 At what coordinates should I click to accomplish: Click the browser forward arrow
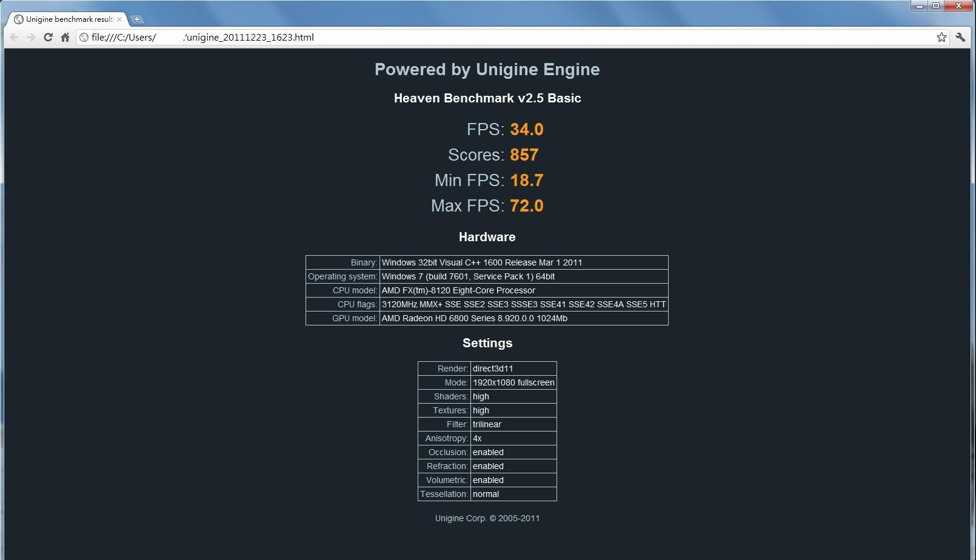click(x=32, y=38)
